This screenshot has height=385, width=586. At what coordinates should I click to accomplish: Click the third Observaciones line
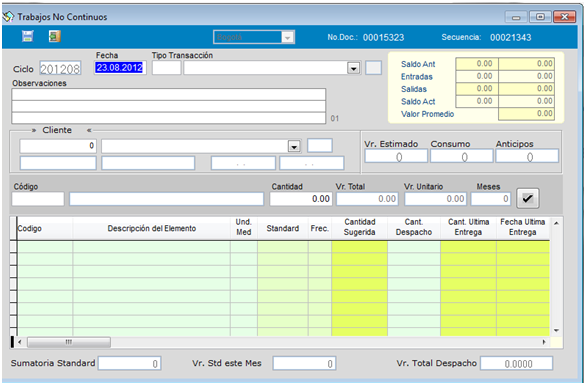[x=169, y=118]
